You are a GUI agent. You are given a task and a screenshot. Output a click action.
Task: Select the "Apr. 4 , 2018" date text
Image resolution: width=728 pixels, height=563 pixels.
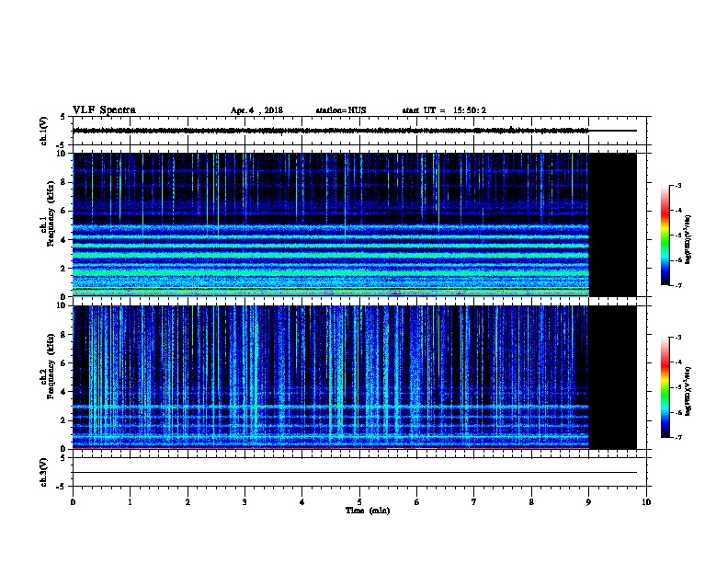pyautogui.click(x=256, y=110)
